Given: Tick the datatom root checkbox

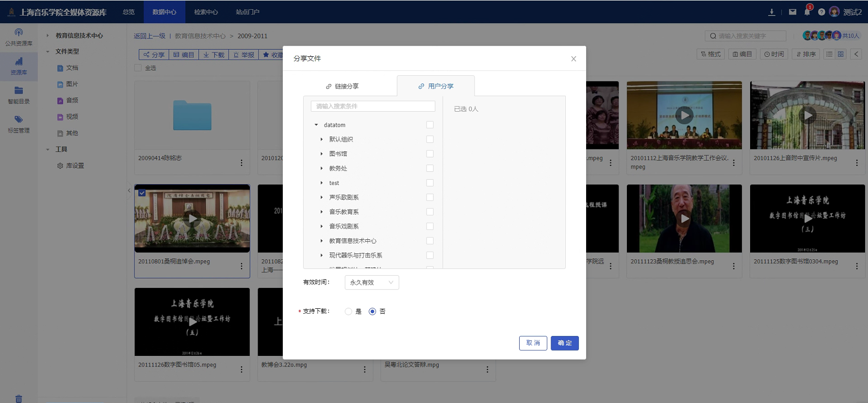Looking at the screenshot, I should point(430,125).
